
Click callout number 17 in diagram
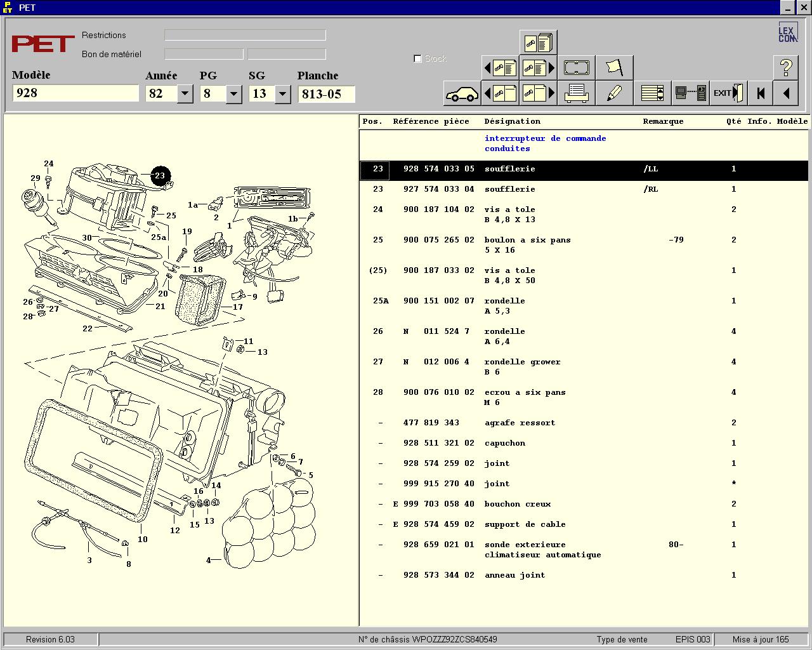pos(238,307)
